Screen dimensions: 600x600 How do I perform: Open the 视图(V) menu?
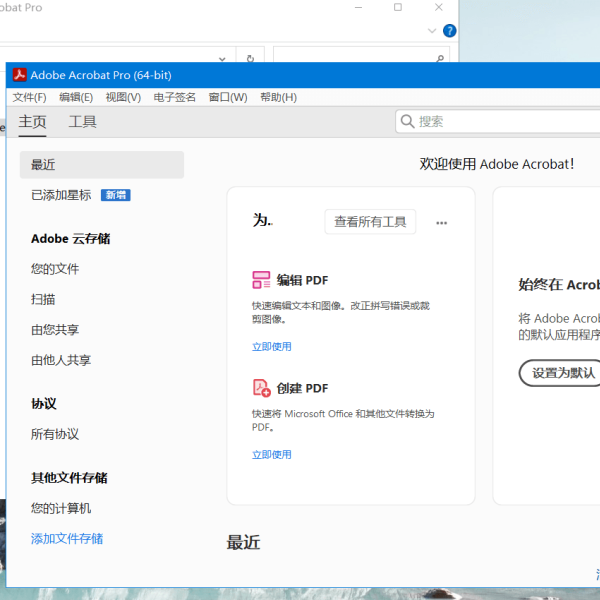123,97
